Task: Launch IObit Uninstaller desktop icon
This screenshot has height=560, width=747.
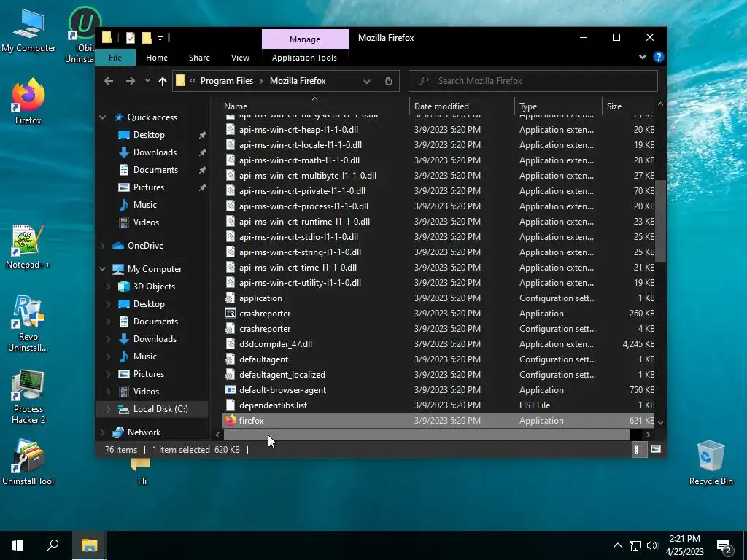Action: 82,34
